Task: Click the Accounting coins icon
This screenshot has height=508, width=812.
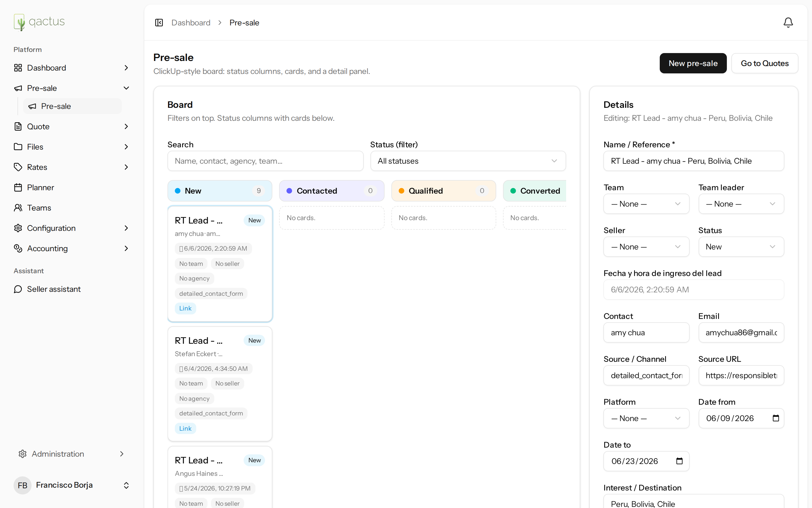Action: [18, 248]
